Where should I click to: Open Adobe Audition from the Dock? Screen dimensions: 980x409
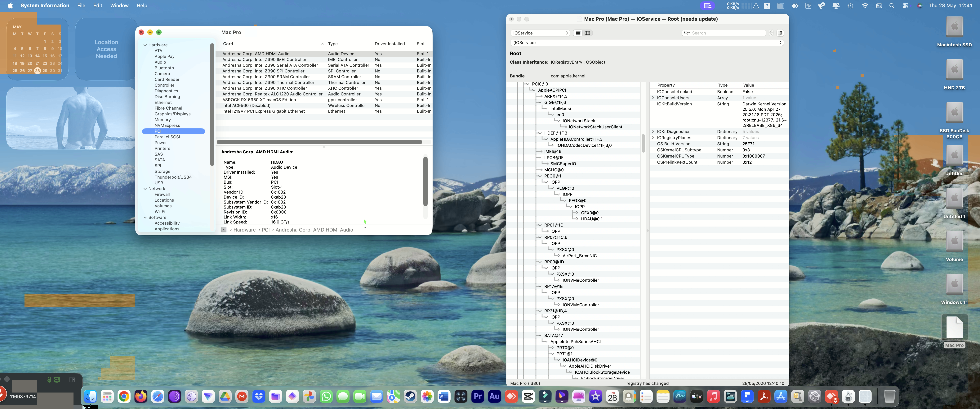494,397
